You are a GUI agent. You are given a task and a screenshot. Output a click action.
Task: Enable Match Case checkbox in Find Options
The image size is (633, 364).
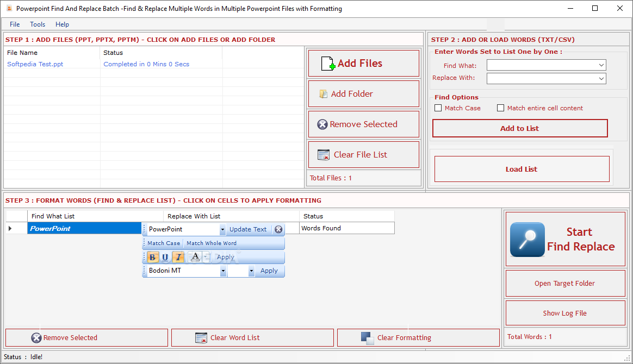pos(438,108)
